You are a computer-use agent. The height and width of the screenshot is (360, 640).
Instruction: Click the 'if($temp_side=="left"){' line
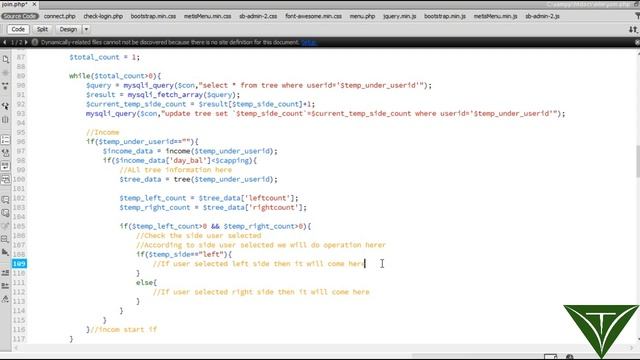(184, 254)
